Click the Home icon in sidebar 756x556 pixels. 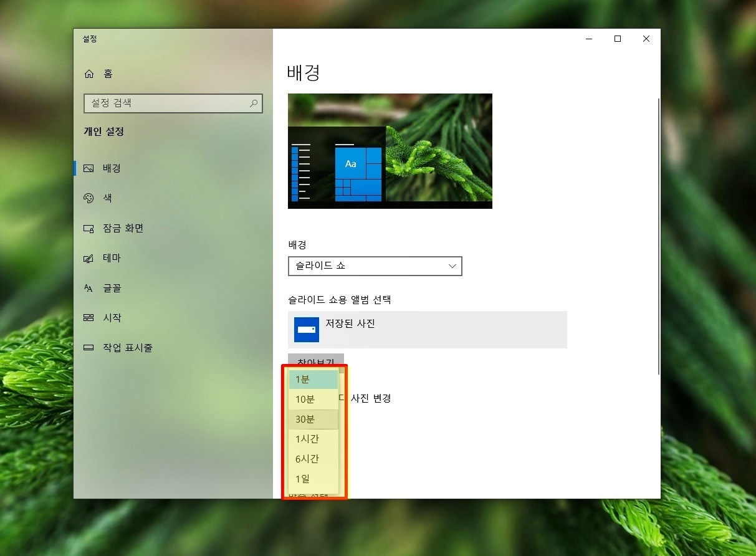pos(89,74)
